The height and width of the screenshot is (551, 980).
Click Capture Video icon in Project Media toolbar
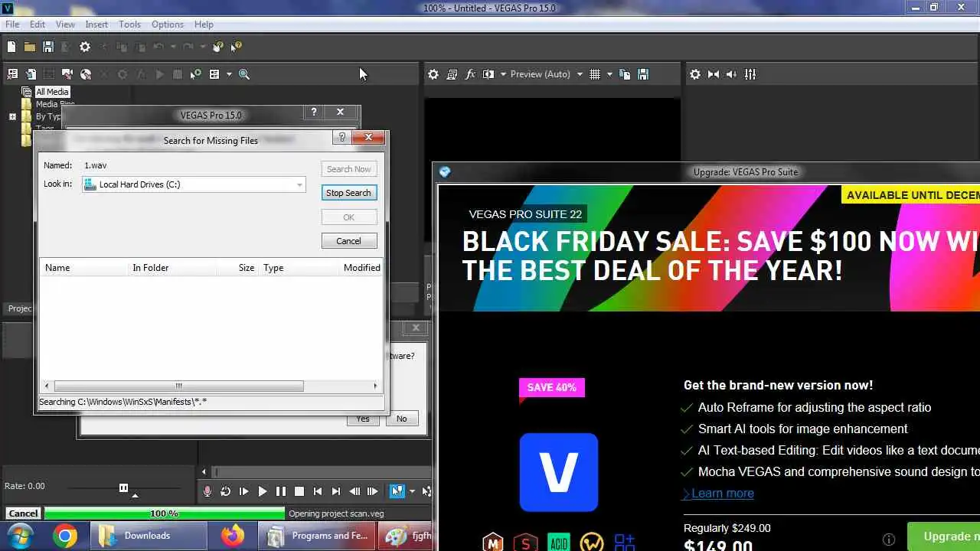(67, 74)
